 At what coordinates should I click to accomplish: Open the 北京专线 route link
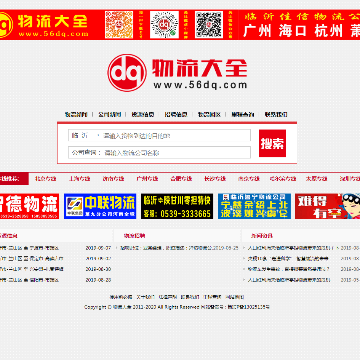pyautogui.click(x=46, y=178)
